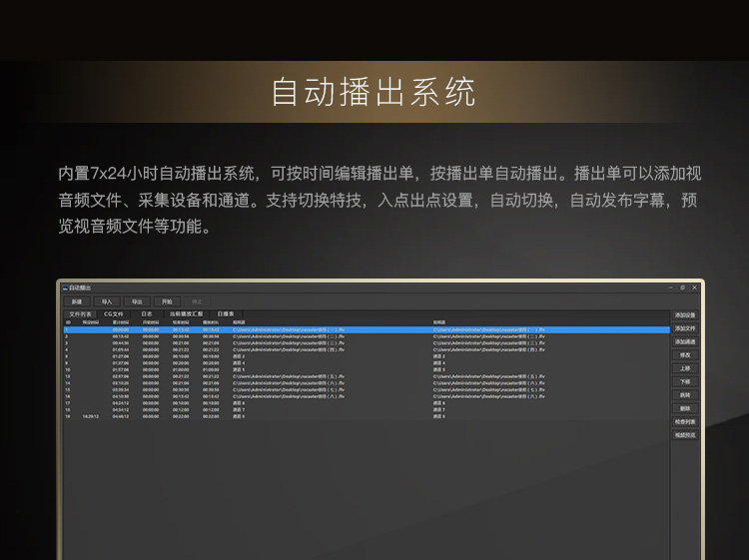Click the 新建 (New) button
Screen dimensions: 749x560
[x=78, y=300]
